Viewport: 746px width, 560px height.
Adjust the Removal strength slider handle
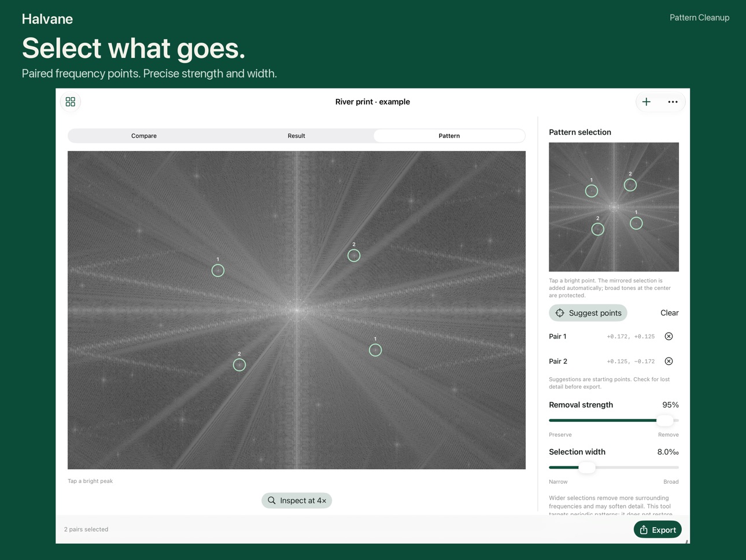[664, 421]
